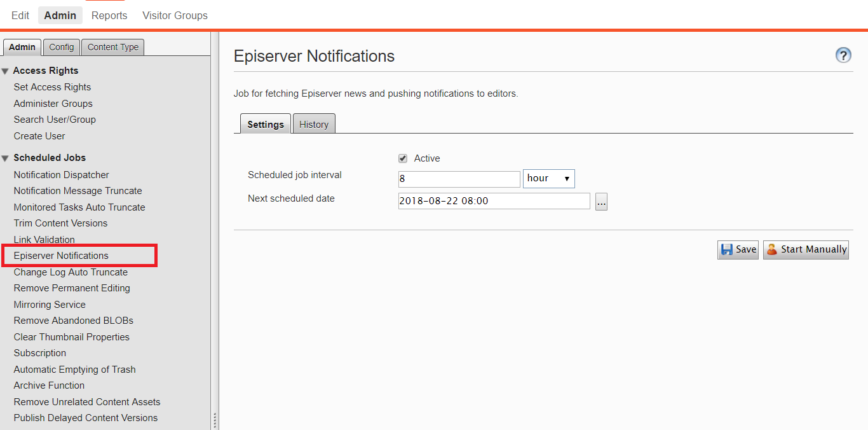Open the help question mark icon

coord(843,55)
